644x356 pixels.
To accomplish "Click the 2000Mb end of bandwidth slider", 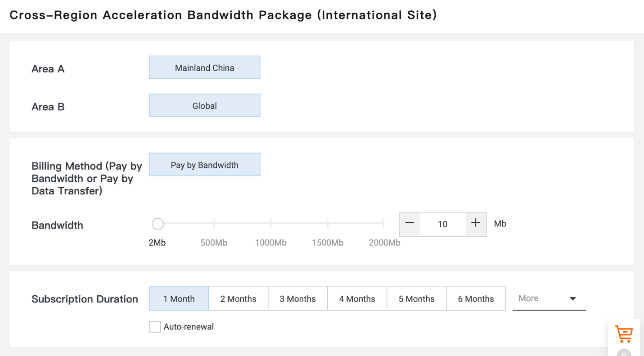I will click(383, 224).
